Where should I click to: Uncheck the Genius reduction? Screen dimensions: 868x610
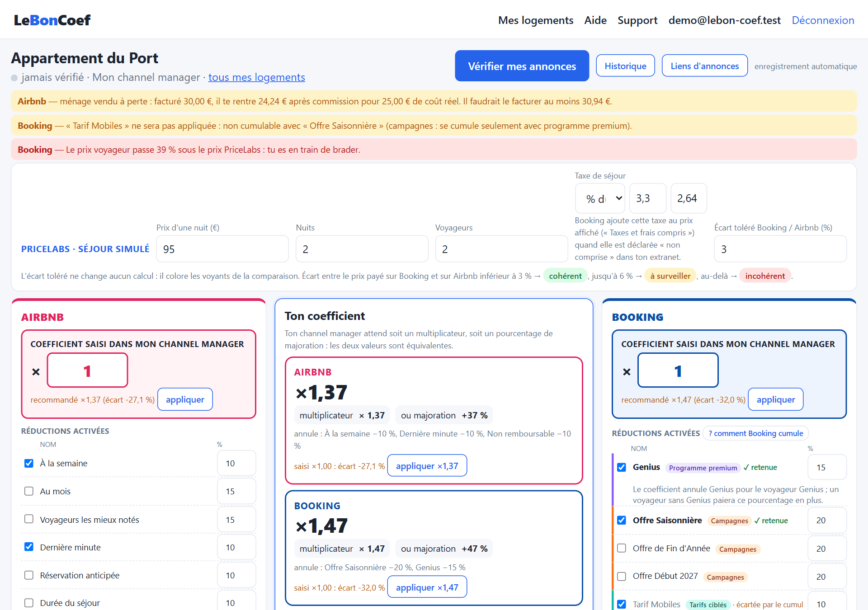[622, 467]
